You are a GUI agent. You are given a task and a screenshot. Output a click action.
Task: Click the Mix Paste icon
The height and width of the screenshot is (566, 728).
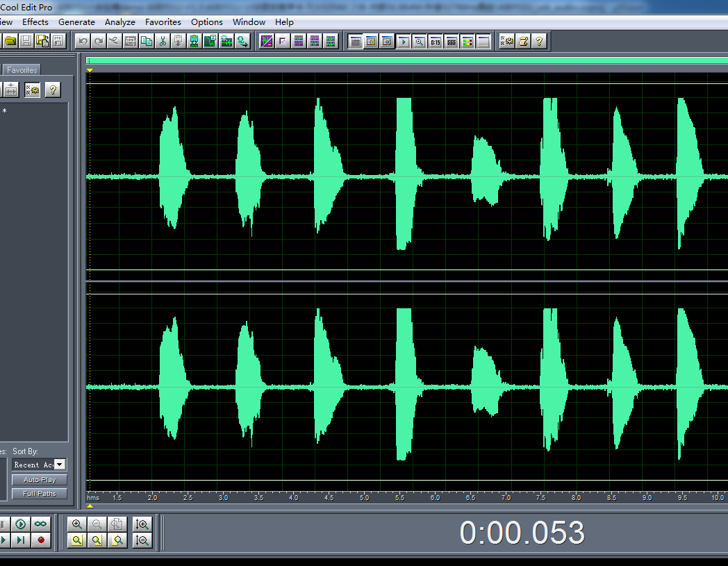194,42
